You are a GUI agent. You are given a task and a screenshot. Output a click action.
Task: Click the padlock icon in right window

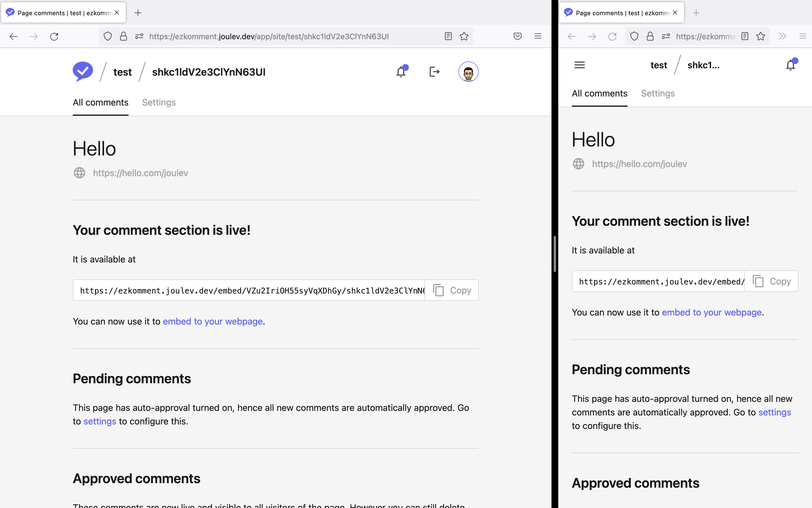650,36
